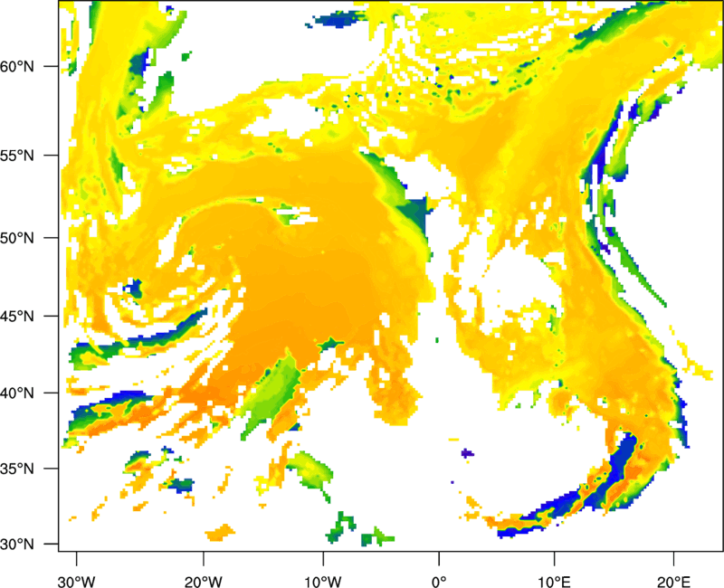Click the 10°E longitude label

tap(554, 582)
